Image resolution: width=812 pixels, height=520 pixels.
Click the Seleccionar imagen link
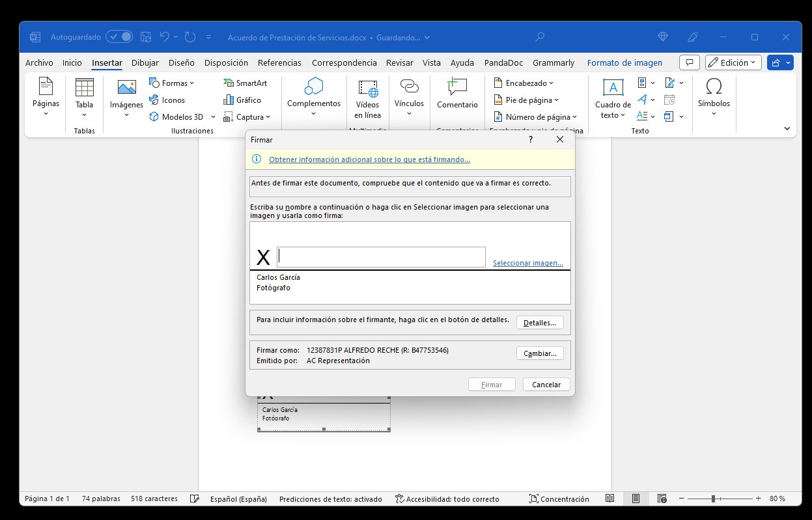[528, 263]
